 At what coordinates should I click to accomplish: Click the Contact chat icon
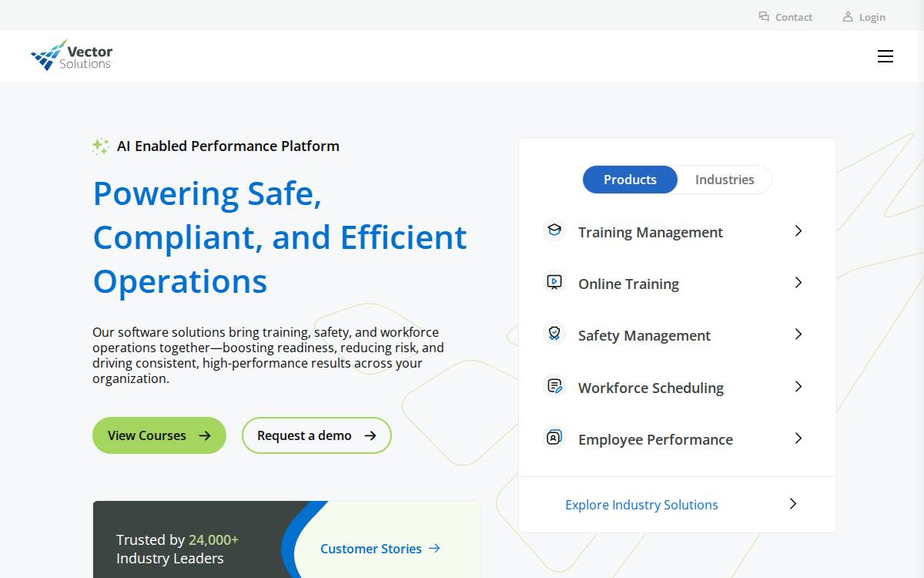point(764,16)
